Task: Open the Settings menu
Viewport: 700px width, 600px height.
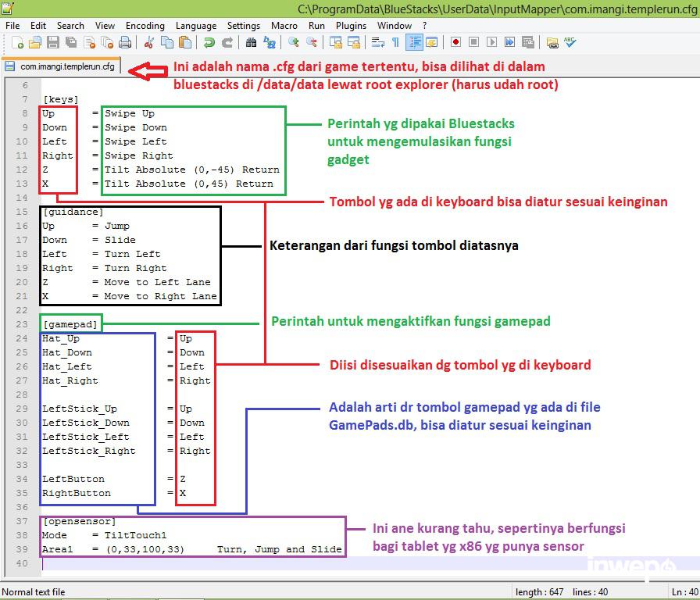Action: click(244, 25)
